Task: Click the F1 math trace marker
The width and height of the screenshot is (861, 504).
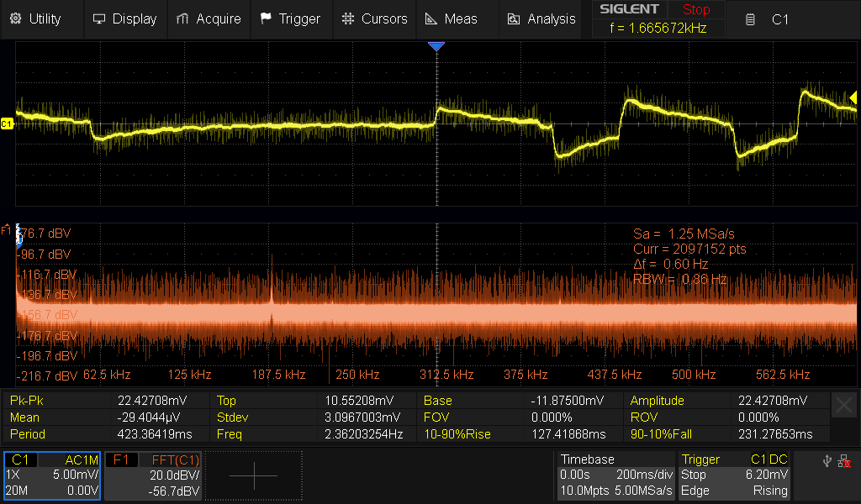Action: (x=7, y=229)
